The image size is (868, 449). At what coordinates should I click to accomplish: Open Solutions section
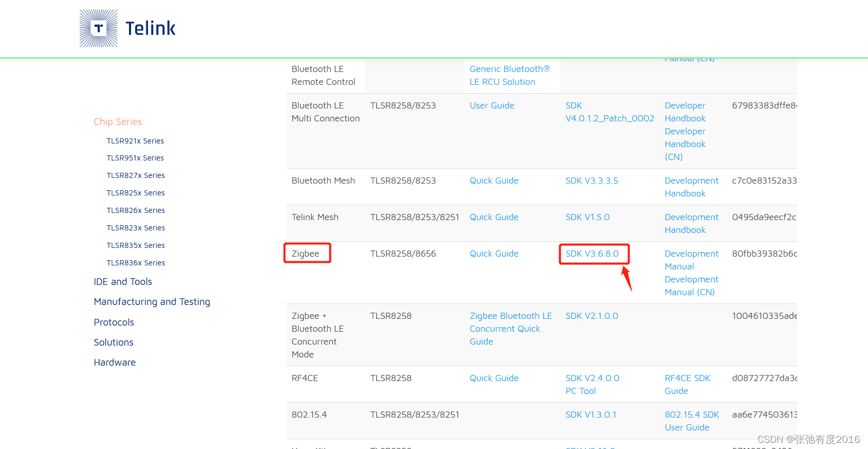click(114, 343)
